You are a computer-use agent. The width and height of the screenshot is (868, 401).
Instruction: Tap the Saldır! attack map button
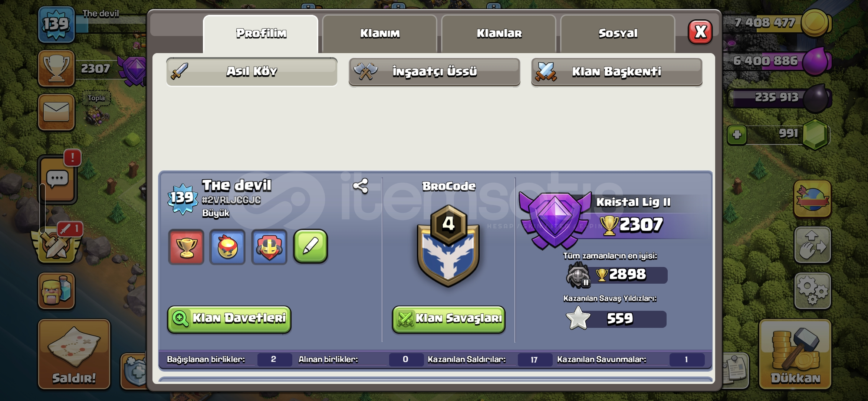[74, 354]
